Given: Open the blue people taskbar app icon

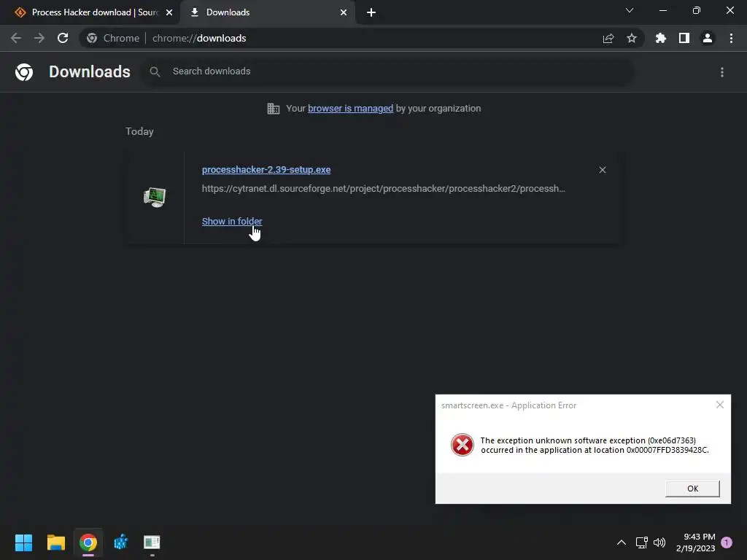Looking at the screenshot, I should tap(120, 542).
